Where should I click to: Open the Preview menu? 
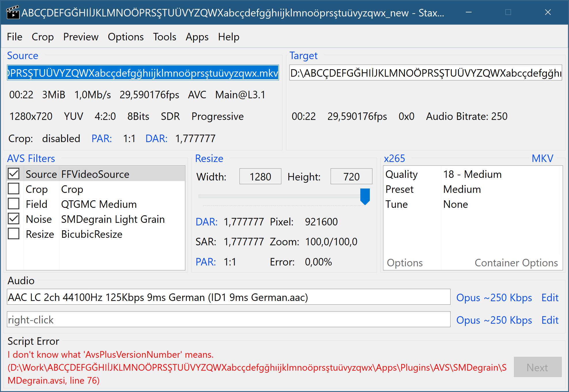[x=81, y=37]
